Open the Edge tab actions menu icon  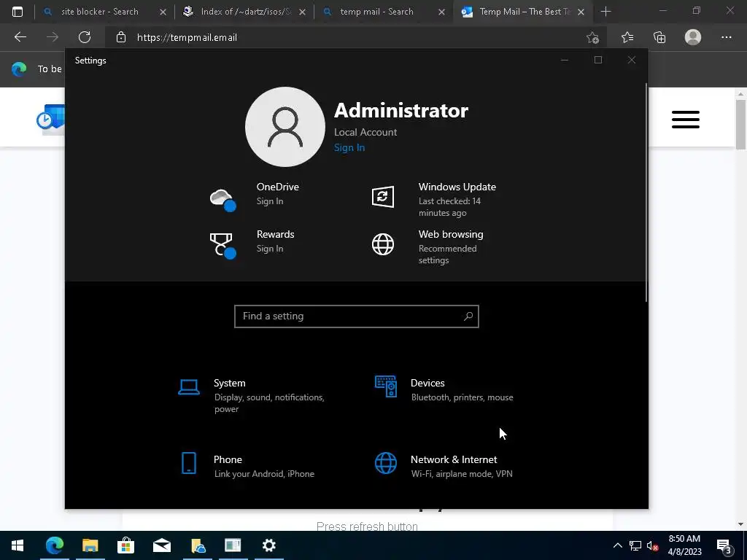tap(18, 12)
